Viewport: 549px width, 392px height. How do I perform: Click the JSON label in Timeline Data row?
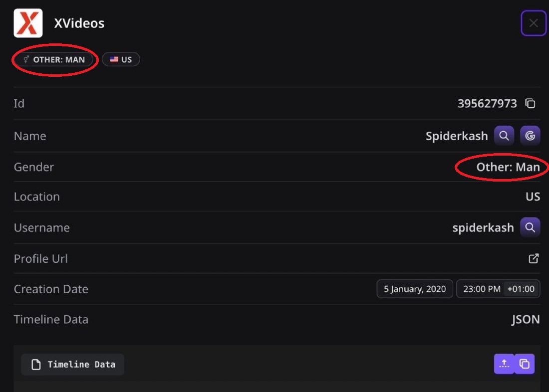[526, 320]
